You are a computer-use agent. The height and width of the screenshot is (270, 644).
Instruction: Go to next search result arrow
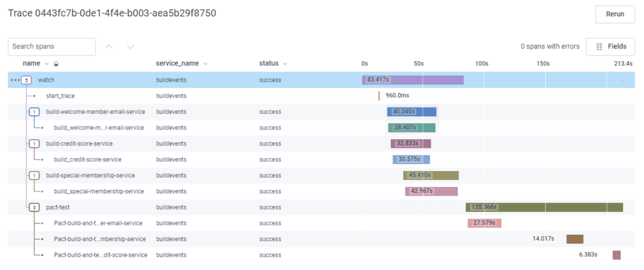coord(130,47)
